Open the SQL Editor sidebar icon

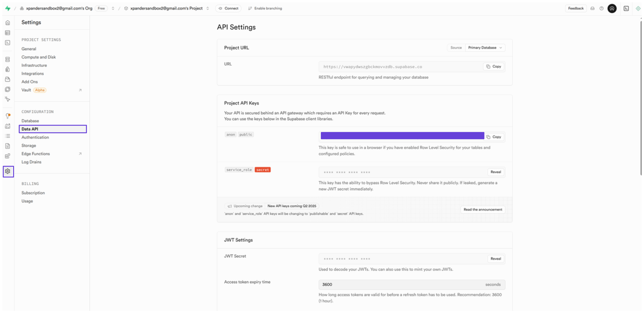coord(8,43)
